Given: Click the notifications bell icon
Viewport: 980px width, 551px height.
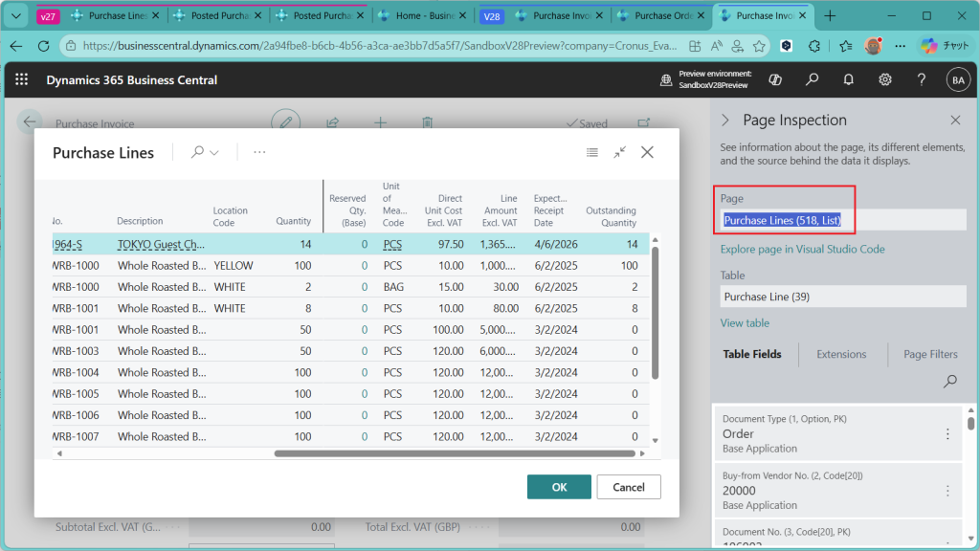Looking at the screenshot, I should (849, 80).
